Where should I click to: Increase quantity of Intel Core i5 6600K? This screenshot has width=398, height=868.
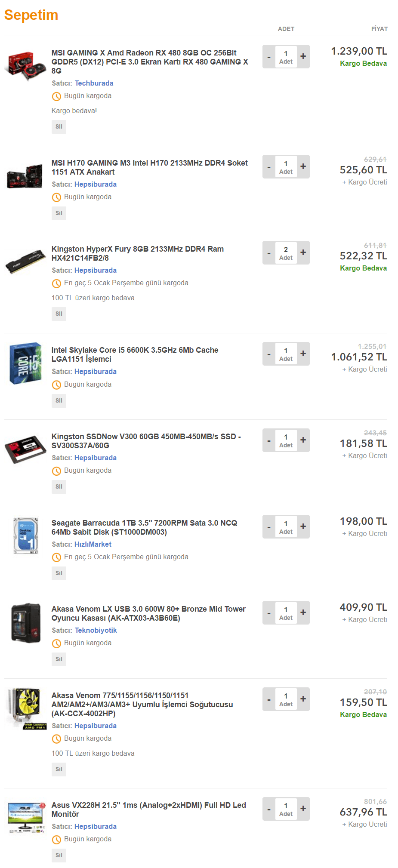point(303,354)
